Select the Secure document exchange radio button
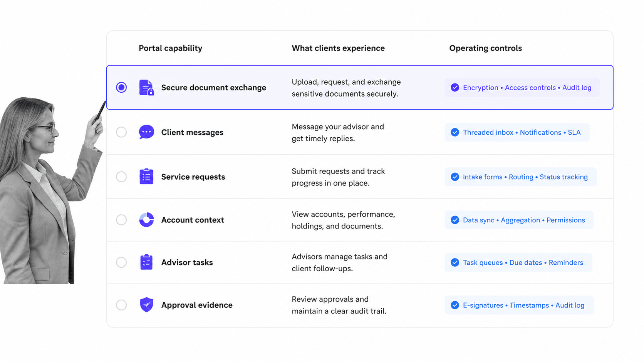644x362 pixels. pos(121,87)
